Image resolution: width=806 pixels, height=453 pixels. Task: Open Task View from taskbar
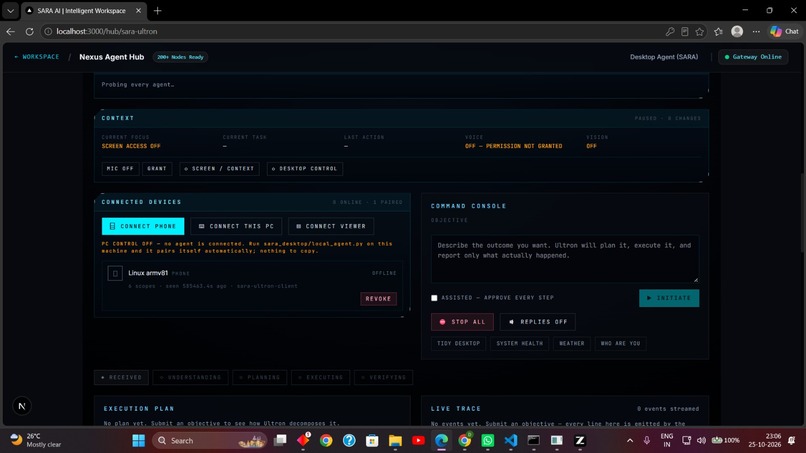(x=280, y=441)
